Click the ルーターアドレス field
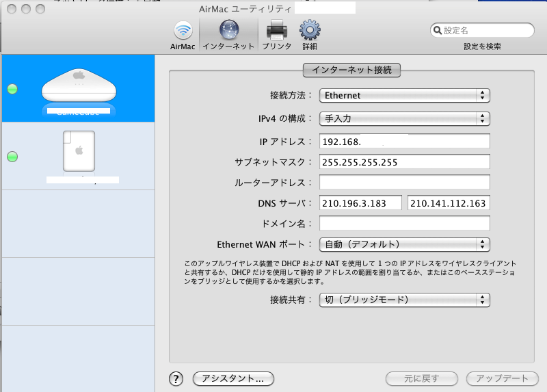This screenshot has height=392, width=547. coord(405,182)
